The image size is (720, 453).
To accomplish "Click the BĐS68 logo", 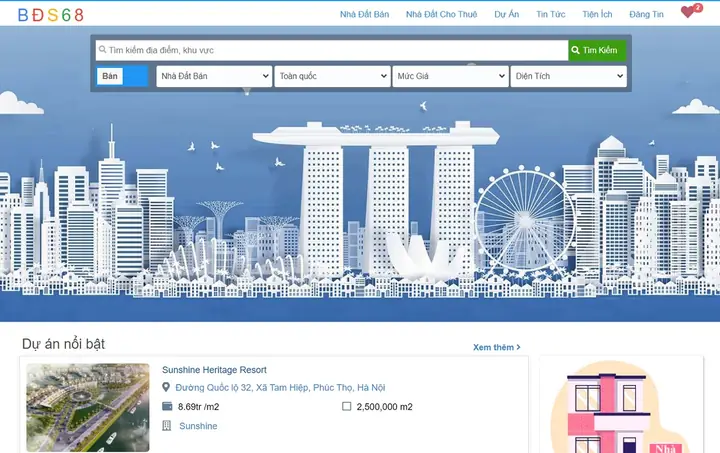I will 51,15.
